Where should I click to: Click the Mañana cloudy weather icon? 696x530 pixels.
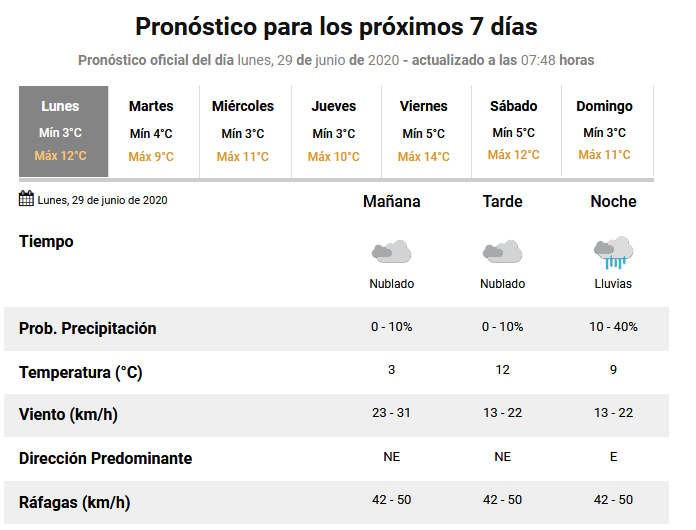[x=391, y=252]
